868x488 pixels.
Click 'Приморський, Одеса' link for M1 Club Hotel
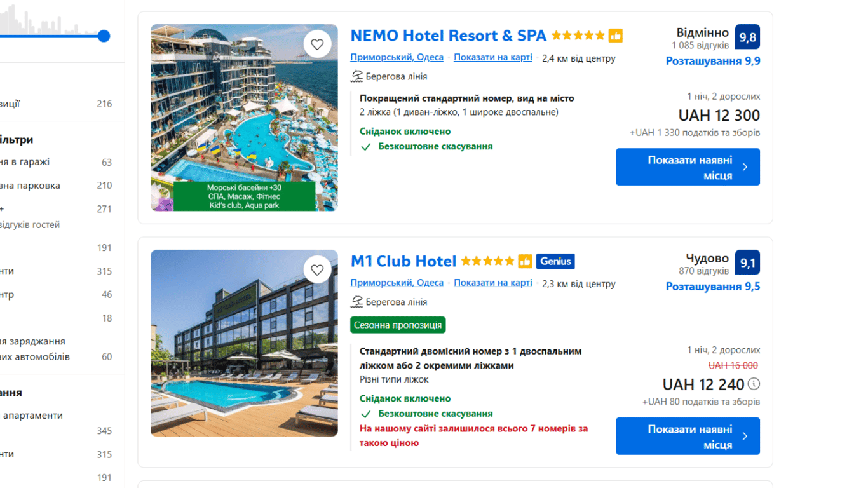[397, 283]
